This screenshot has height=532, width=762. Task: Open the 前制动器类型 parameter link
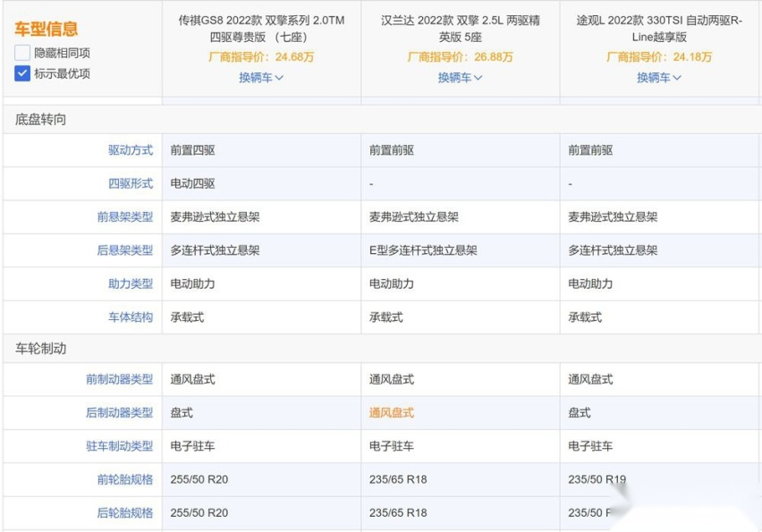[119, 379]
